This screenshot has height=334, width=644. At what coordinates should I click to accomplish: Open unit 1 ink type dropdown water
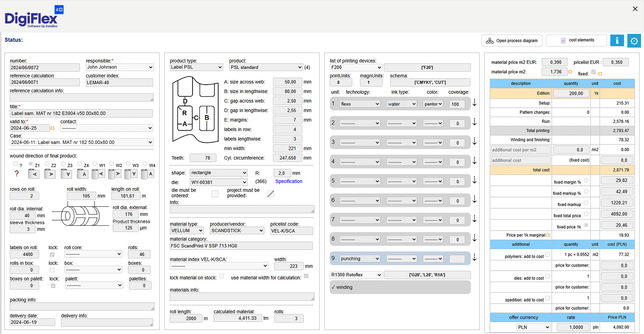click(401, 104)
